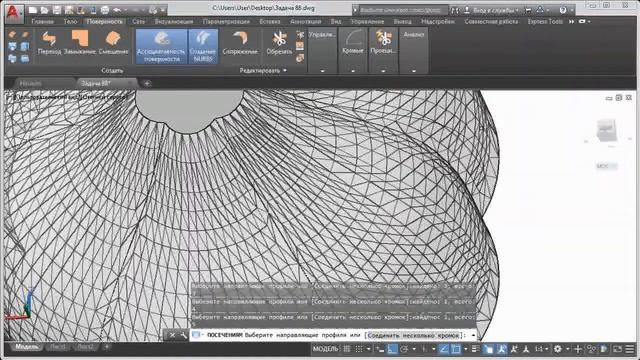Viewport: 640px width, 360px height.
Task: Select the Переход (Blend) surface tool
Action: (x=49, y=43)
